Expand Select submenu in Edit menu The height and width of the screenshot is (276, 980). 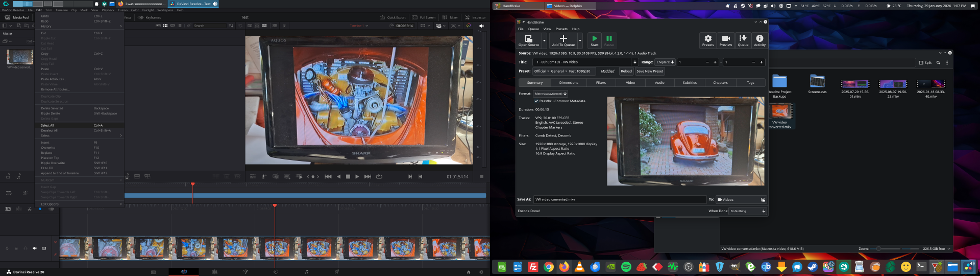pyautogui.click(x=80, y=135)
